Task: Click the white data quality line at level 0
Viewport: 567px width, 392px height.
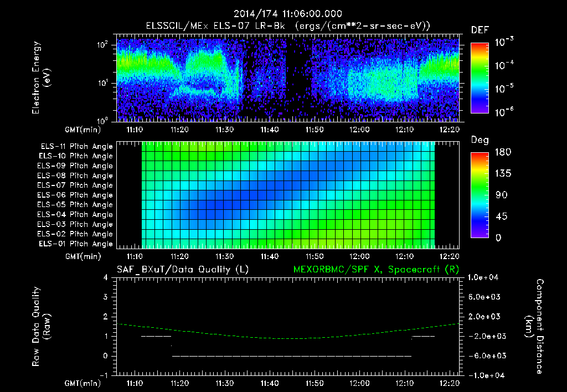Action: tap(291, 356)
